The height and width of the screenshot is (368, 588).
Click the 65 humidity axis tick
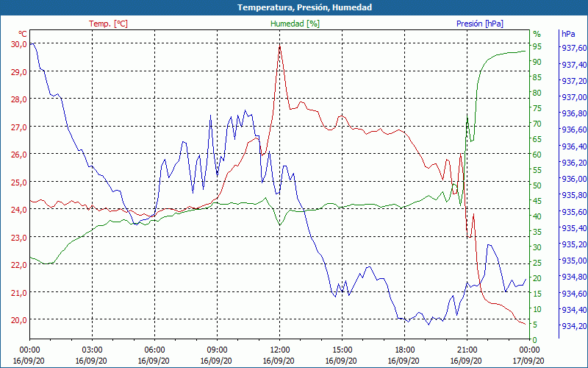pos(537,139)
